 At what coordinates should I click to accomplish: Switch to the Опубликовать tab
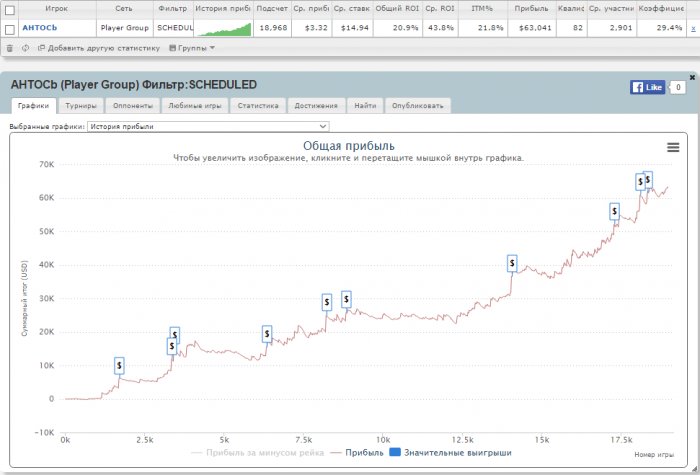[417, 106]
